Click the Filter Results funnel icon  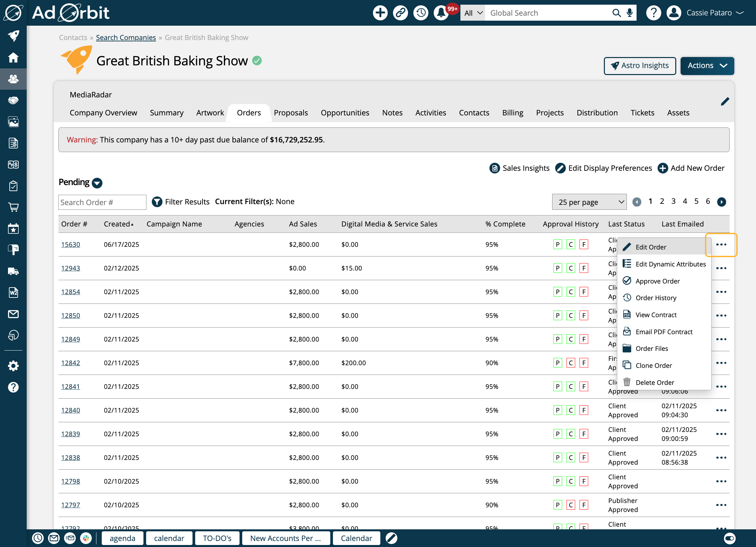click(x=157, y=202)
